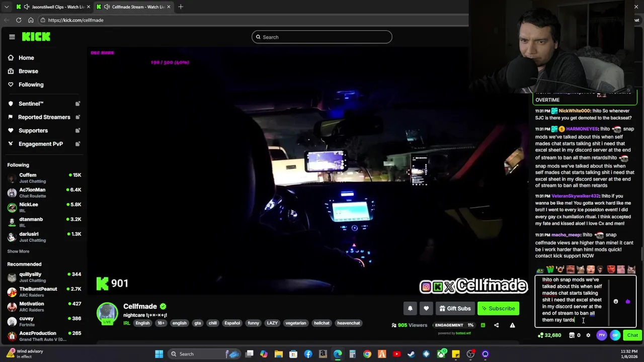The width and height of the screenshot is (644, 362).
Task: Click the search field on Kick
Action: pos(322,37)
